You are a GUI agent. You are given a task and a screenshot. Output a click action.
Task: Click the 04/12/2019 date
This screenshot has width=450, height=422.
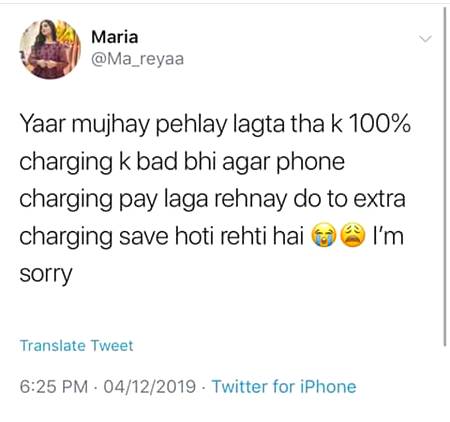149,387
